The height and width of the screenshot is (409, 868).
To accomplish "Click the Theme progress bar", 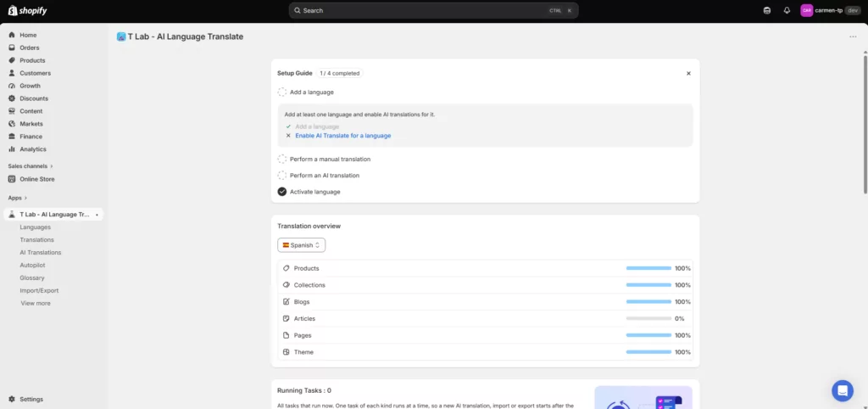I will [x=648, y=352].
